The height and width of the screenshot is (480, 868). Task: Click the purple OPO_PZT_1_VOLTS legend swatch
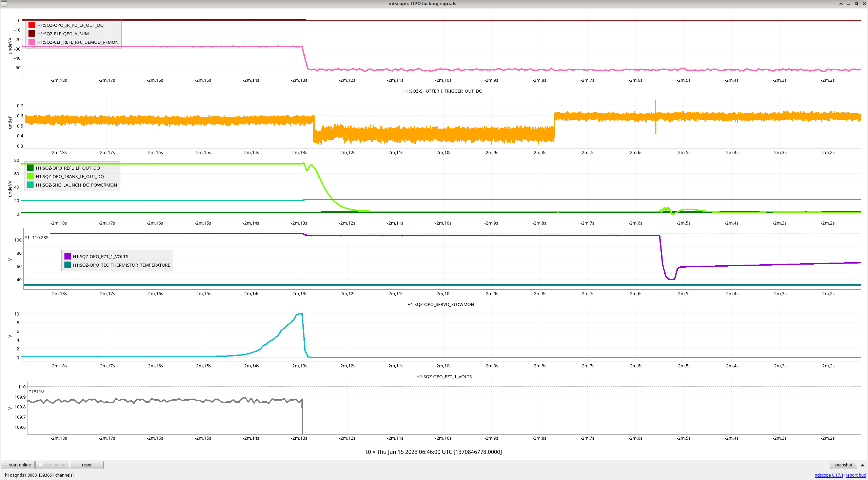(68, 256)
